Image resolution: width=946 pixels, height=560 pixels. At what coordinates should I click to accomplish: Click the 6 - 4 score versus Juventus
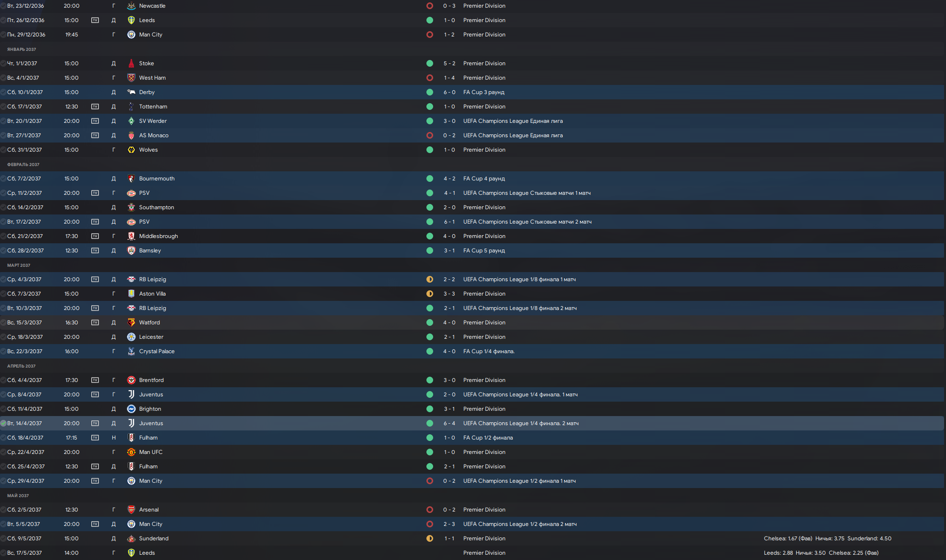[x=449, y=423]
